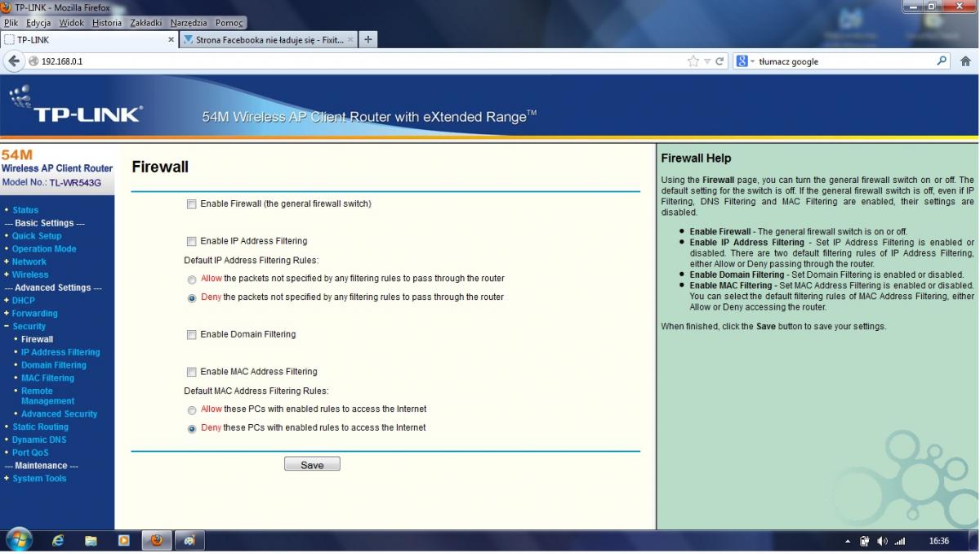Viewport: 980px width, 554px height.
Task: Open Port QoS sidebar link
Action: point(30,453)
